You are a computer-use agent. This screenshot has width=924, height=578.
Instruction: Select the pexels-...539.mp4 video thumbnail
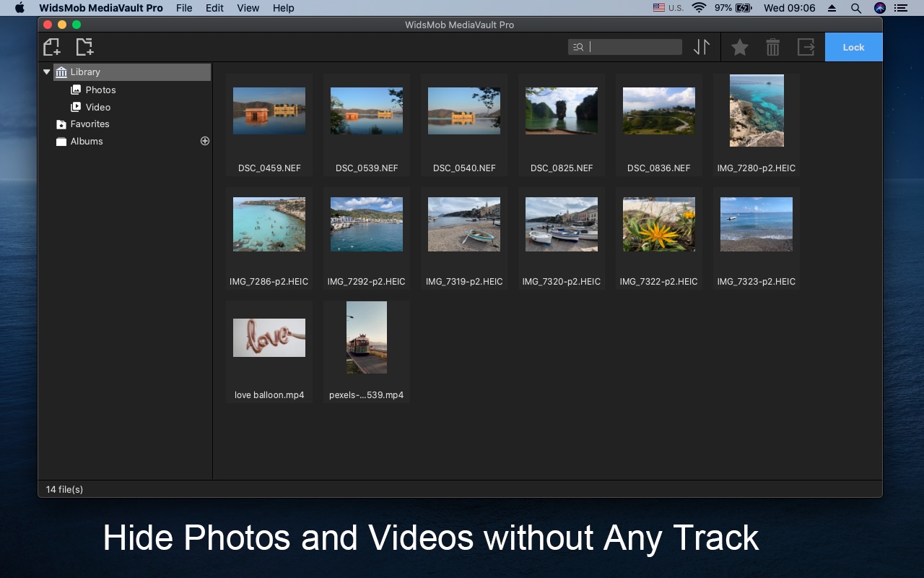367,337
